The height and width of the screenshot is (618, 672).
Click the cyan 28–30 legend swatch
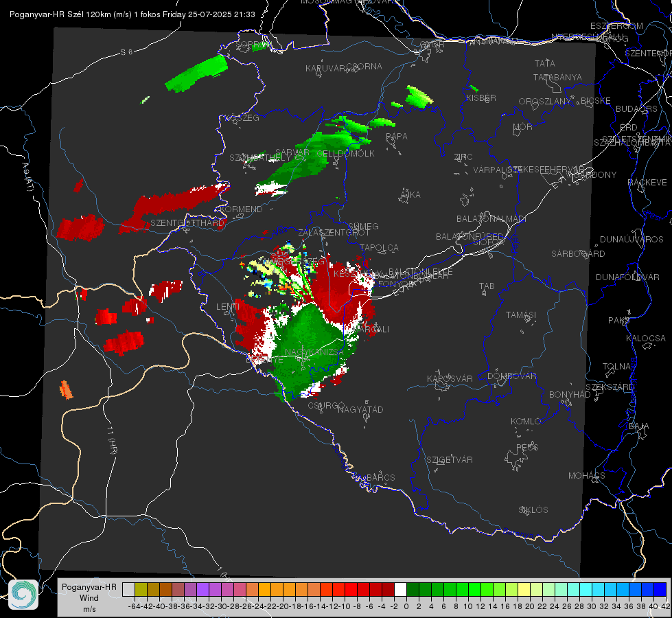click(586, 589)
